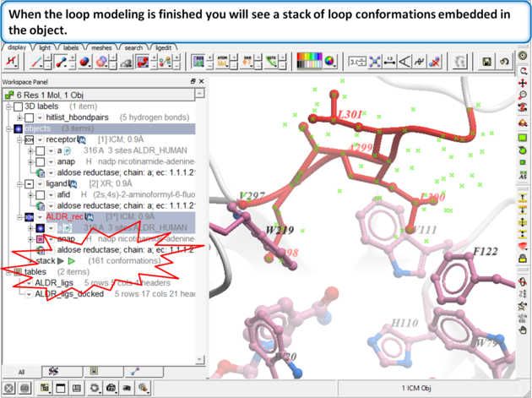
Task: Click the camera snapshot icon in bottom bar
Action: tap(111, 388)
